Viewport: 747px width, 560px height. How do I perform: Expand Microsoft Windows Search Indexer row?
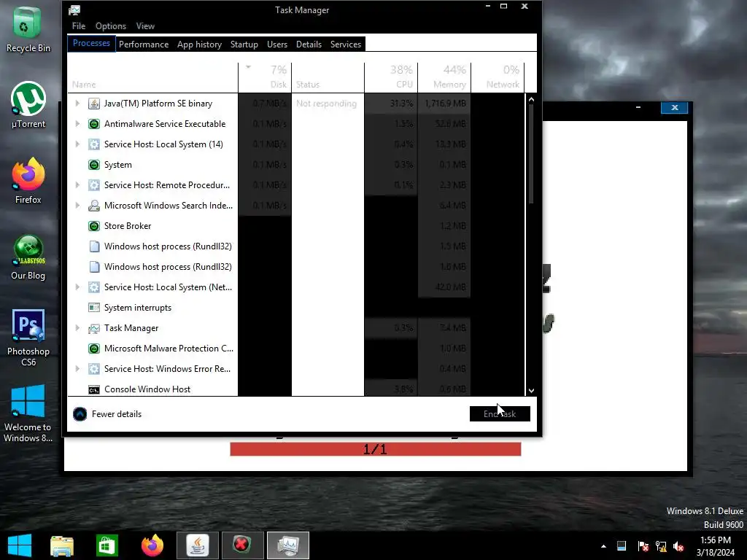coord(77,205)
